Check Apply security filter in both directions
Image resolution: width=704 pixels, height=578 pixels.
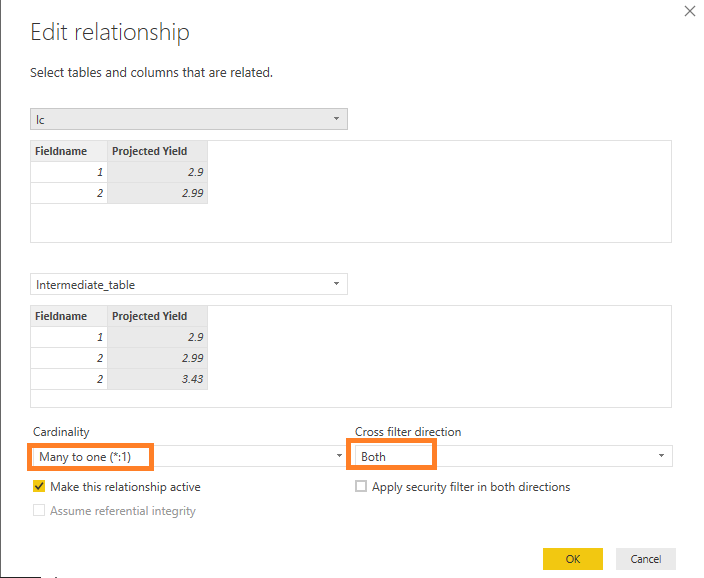coord(361,486)
